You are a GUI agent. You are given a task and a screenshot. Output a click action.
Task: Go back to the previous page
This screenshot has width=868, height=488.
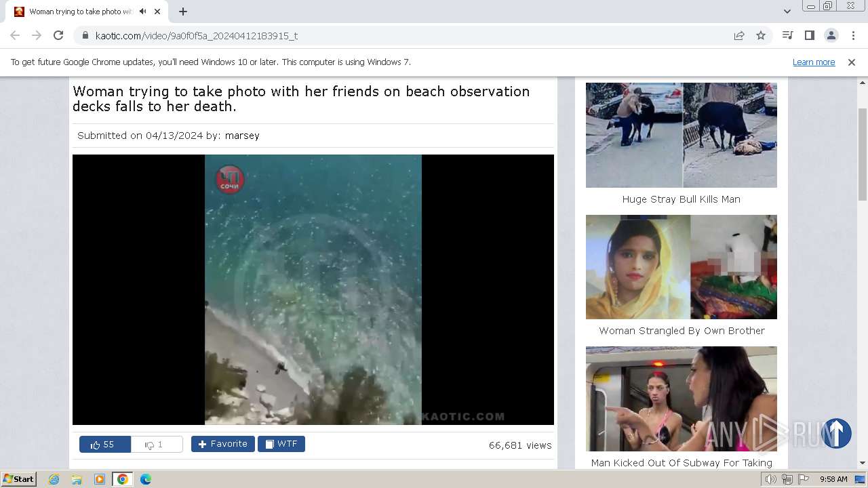click(x=15, y=35)
